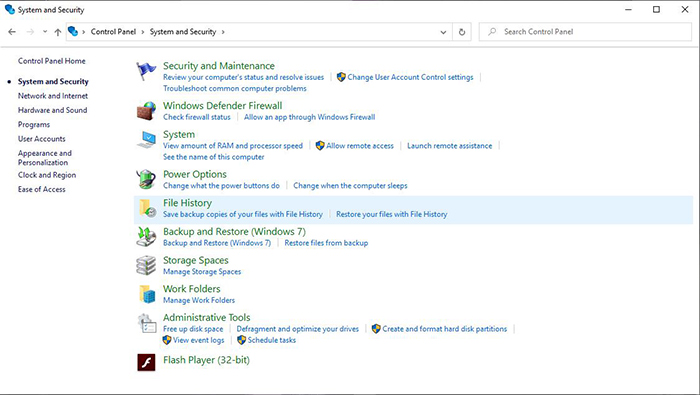Open Defragment and optimize your drives

[298, 329]
